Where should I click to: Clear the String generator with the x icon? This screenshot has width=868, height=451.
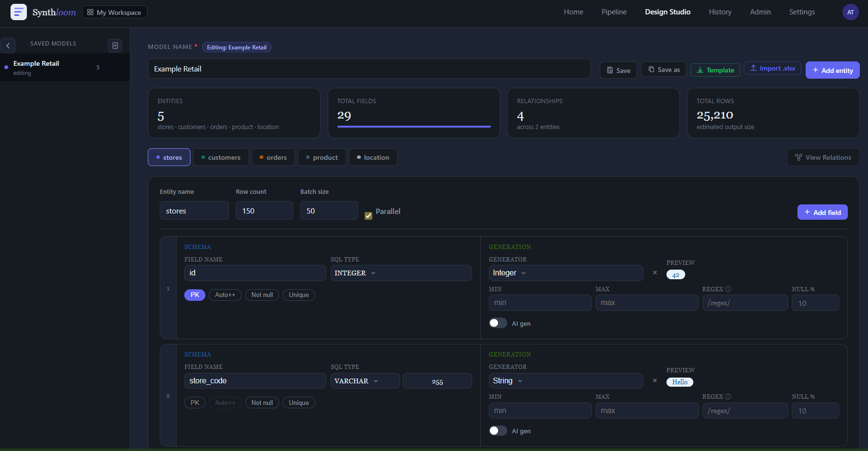(655, 380)
